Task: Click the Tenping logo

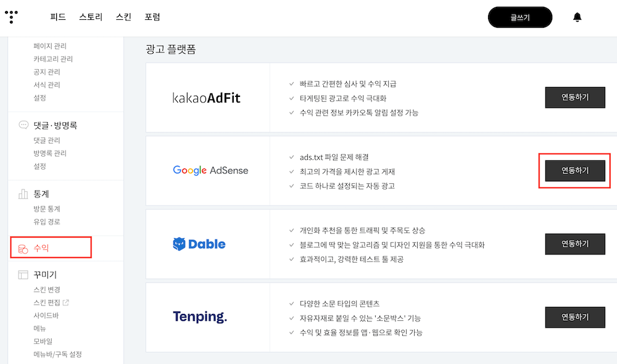Action: (x=200, y=316)
